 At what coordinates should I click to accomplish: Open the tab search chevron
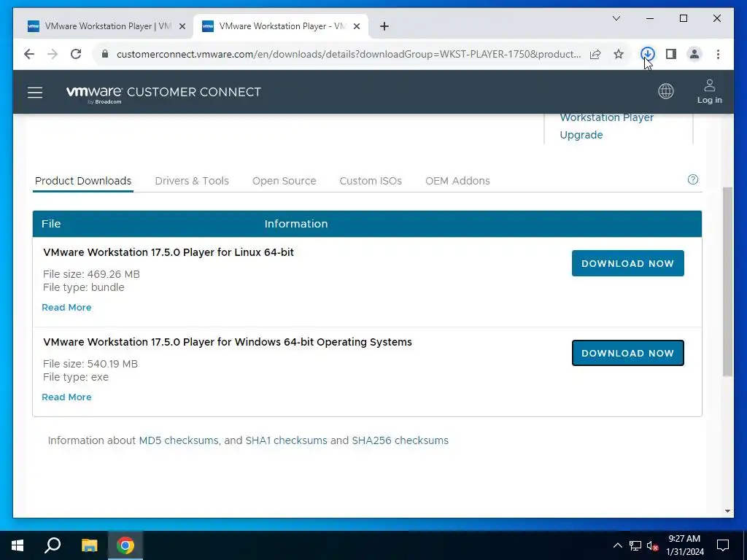[616, 18]
